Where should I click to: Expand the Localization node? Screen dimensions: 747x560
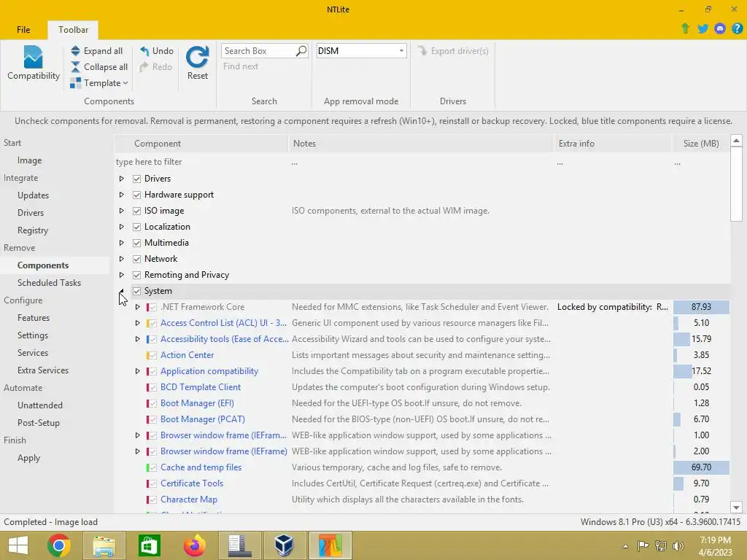[x=122, y=227]
